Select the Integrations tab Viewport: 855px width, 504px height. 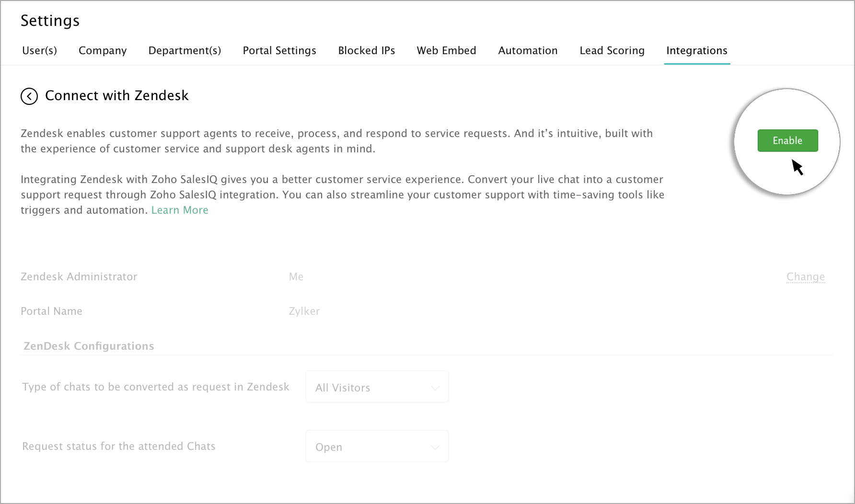697,50
